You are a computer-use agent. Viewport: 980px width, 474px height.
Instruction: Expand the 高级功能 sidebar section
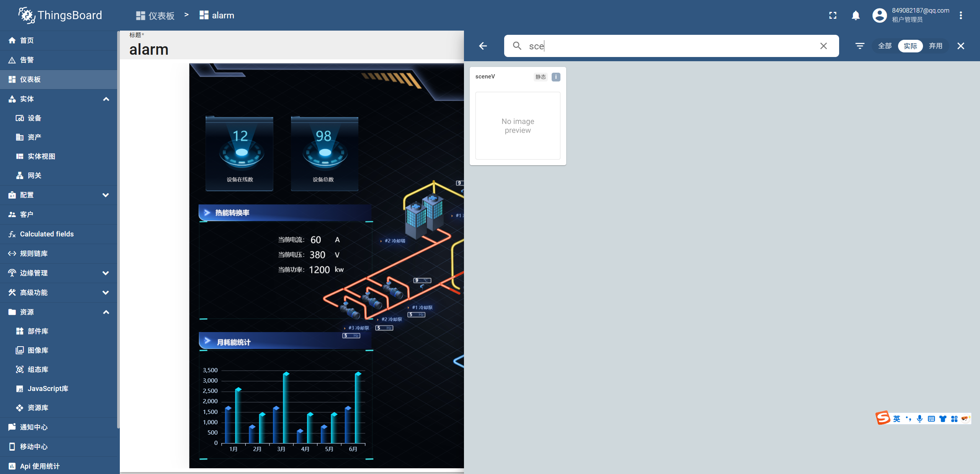click(106, 293)
